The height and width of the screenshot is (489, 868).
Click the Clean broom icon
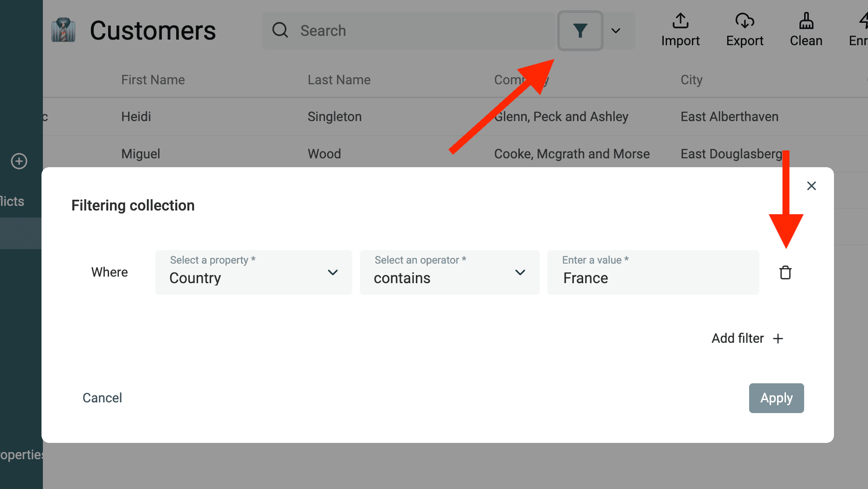pyautogui.click(x=806, y=21)
